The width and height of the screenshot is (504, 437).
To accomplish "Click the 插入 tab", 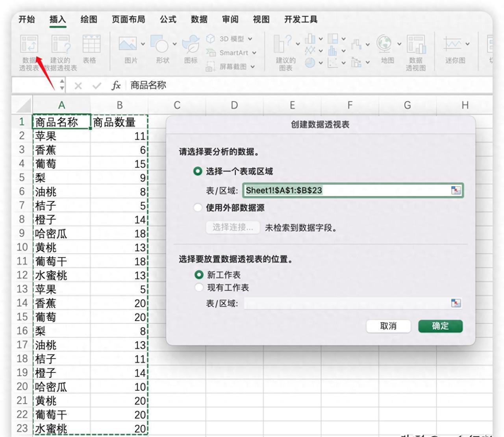I will point(58,19).
